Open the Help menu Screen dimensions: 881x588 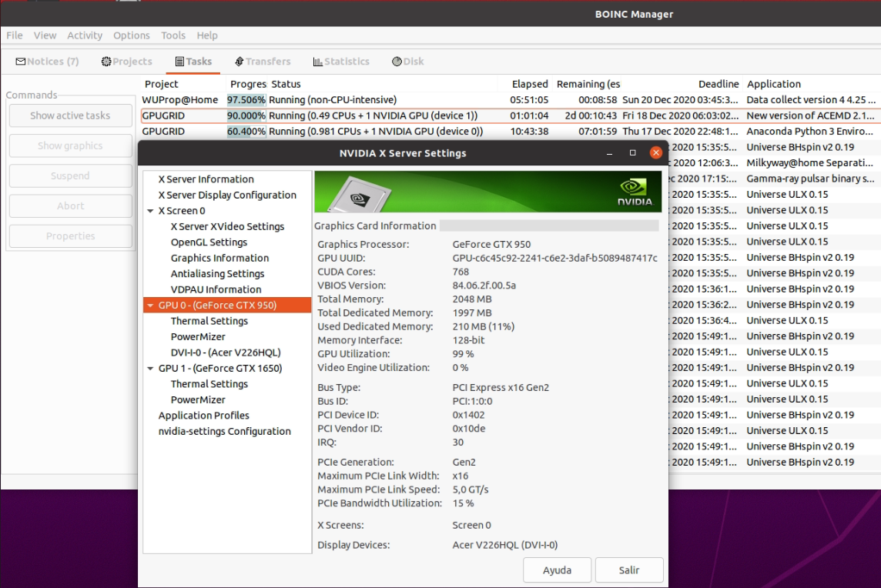click(x=206, y=35)
